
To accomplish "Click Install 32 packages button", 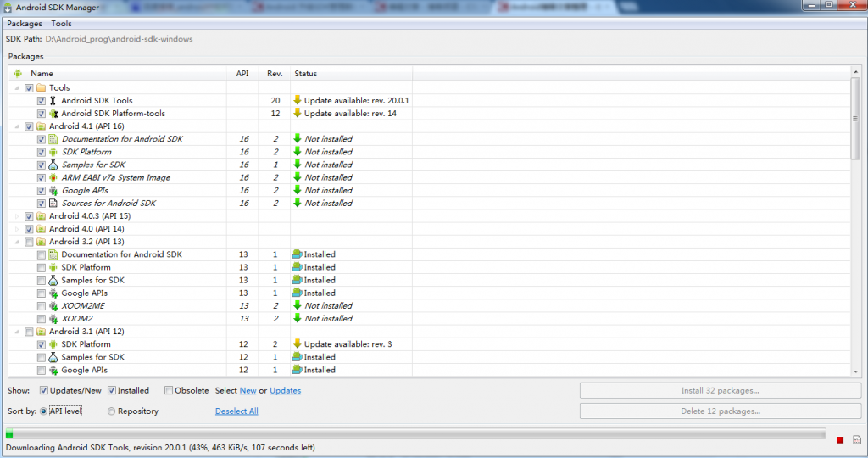I will coord(721,390).
